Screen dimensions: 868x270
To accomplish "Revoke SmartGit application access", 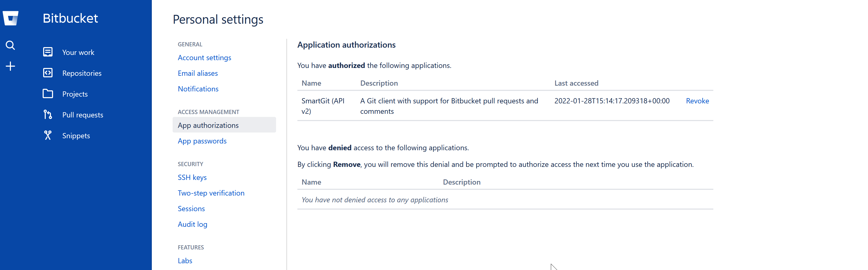I will (x=697, y=101).
